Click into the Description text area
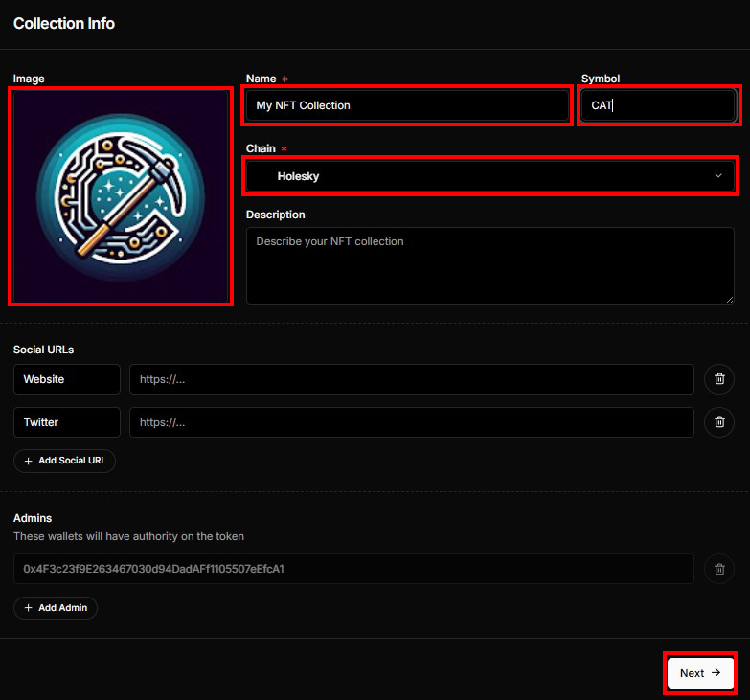This screenshot has height=700, width=750. (x=489, y=265)
